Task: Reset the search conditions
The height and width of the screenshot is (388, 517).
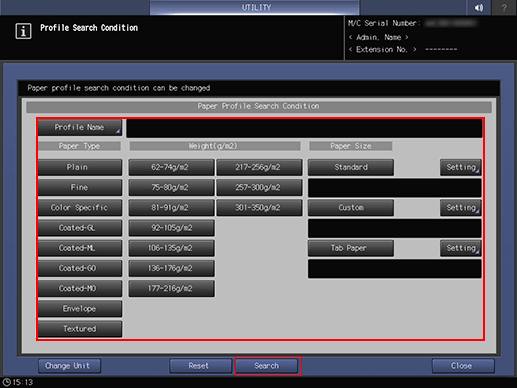Action: pos(200,366)
